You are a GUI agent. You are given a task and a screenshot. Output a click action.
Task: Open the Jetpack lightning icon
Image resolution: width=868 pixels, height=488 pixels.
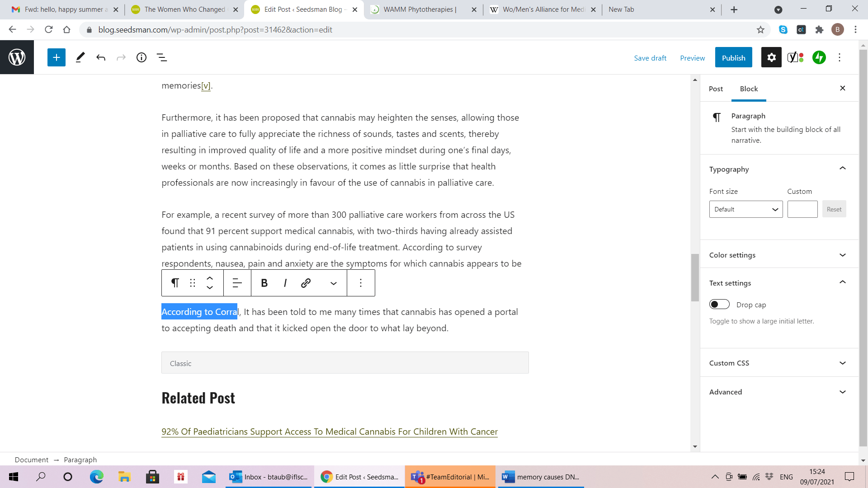click(819, 57)
